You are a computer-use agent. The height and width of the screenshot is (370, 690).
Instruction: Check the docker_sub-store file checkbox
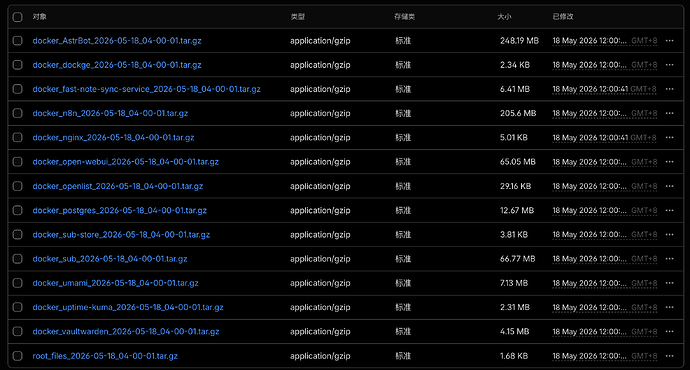(18, 234)
